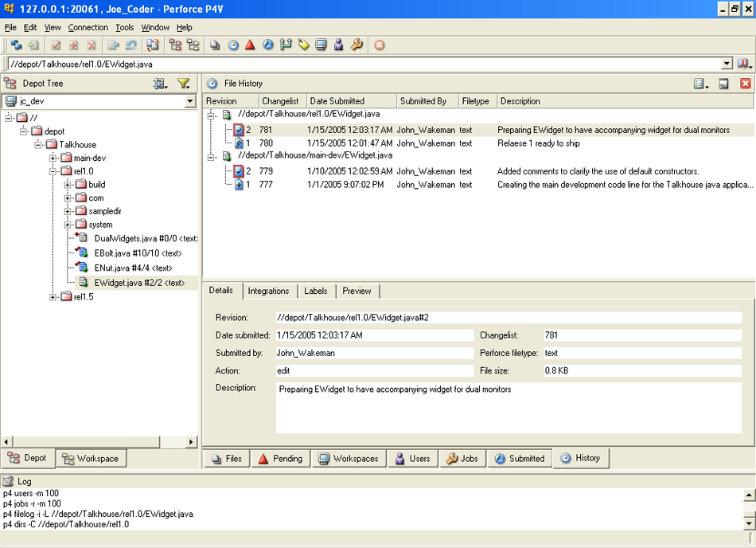Click the Depot Tree filter funnel icon

[183, 83]
